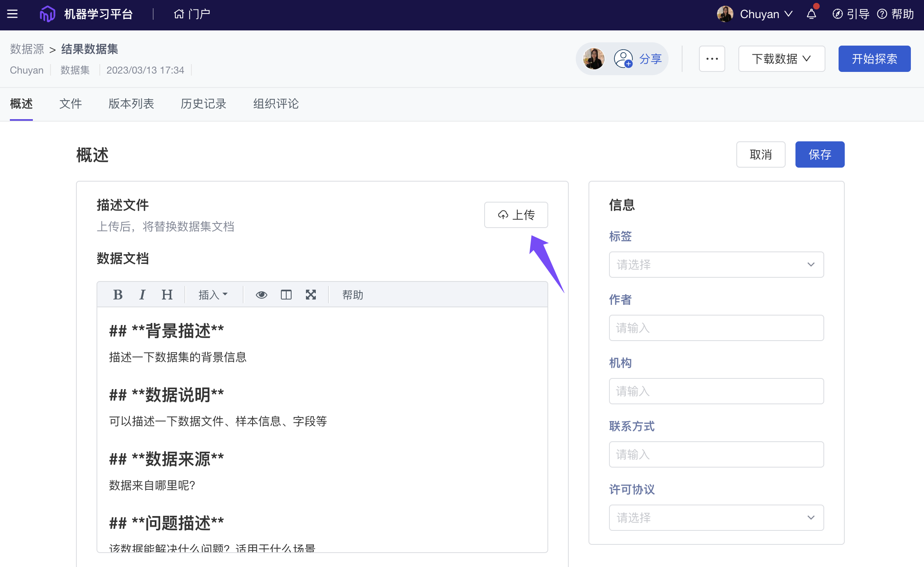Toggle preview with eye icon

[x=261, y=295]
